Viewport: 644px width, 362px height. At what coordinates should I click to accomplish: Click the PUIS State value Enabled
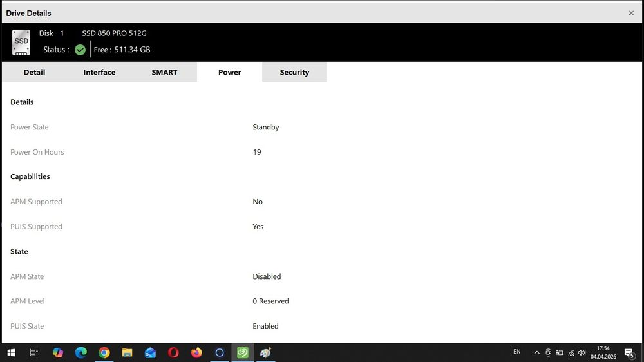tap(265, 327)
